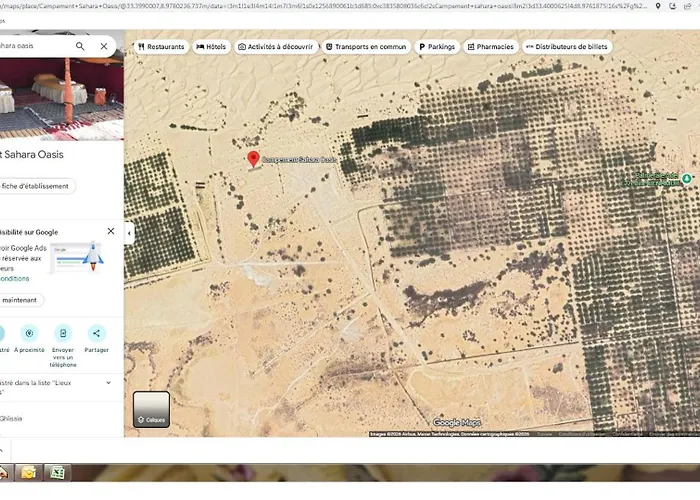Select the Hôtels category chip
The width and height of the screenshot is (700, 500).
(x=211, y=47)
